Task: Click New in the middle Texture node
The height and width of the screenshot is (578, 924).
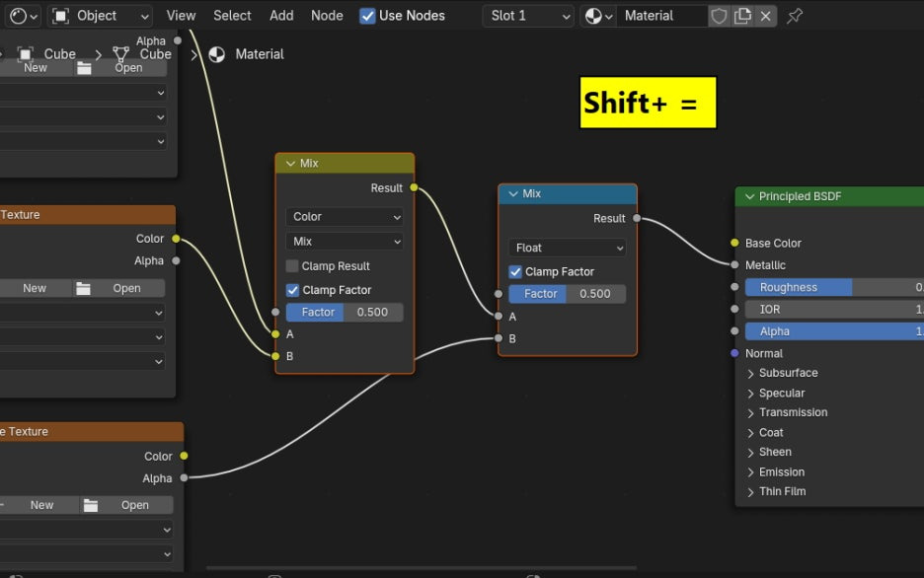Action: (x=35, y=288)
